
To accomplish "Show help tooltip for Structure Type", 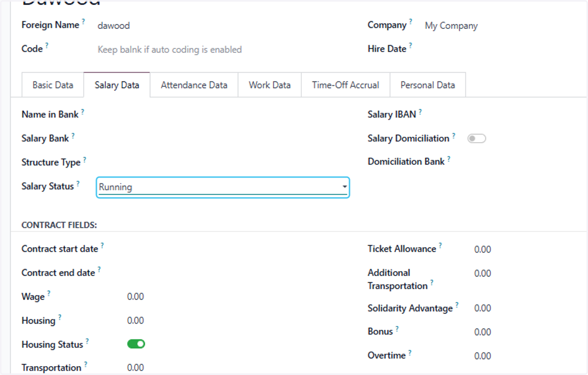I will tap(84, 159).
